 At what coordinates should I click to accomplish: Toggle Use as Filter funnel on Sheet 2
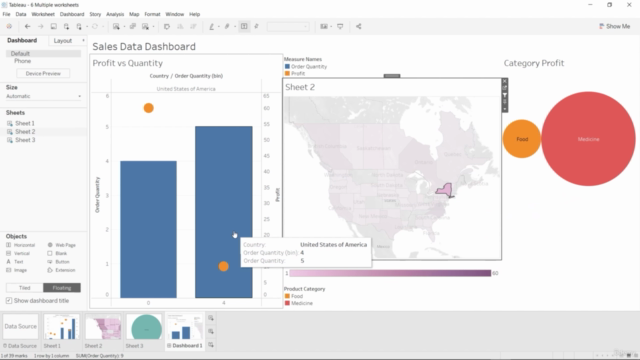coord(505,95)
